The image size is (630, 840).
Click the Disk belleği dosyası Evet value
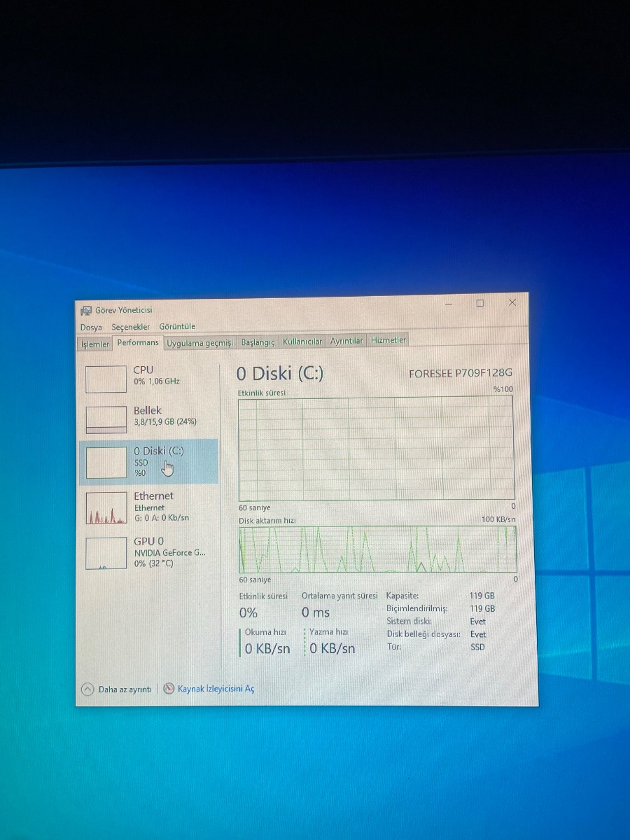pyautogui.click(x=478, y=634)
